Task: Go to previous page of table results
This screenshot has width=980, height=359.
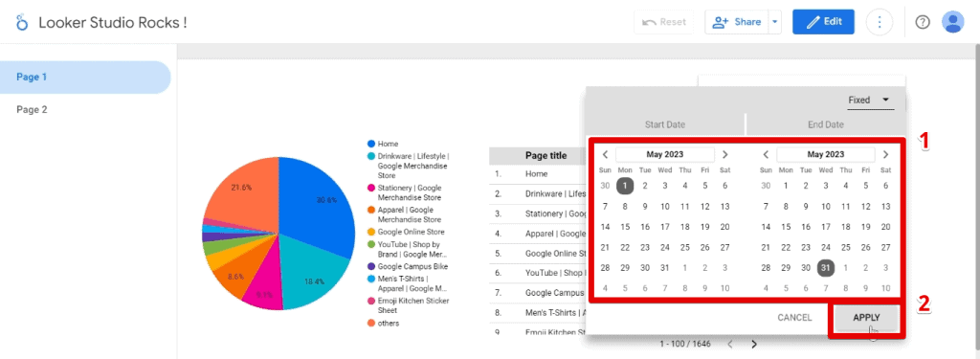Action: click(730, 344)
